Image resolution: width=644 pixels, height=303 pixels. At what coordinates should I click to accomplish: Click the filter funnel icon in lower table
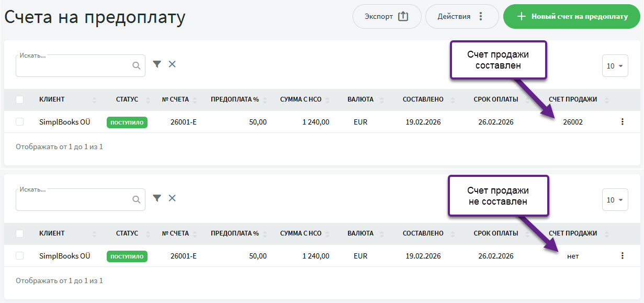coord(157,198)
